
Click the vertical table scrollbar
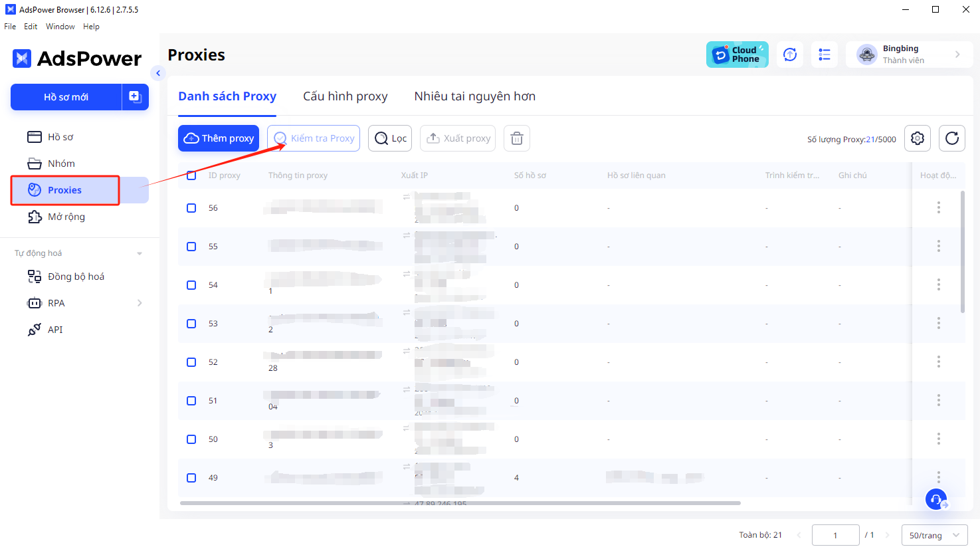pos(963,252)
